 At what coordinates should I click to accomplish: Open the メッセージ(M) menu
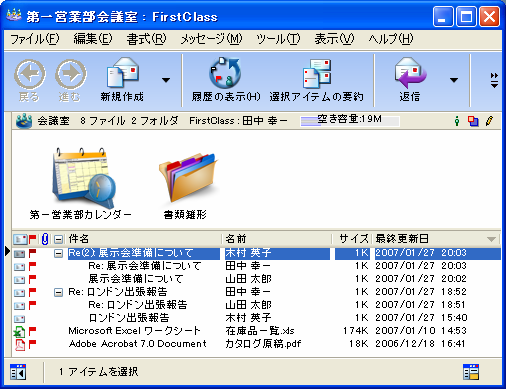point(211,39)
